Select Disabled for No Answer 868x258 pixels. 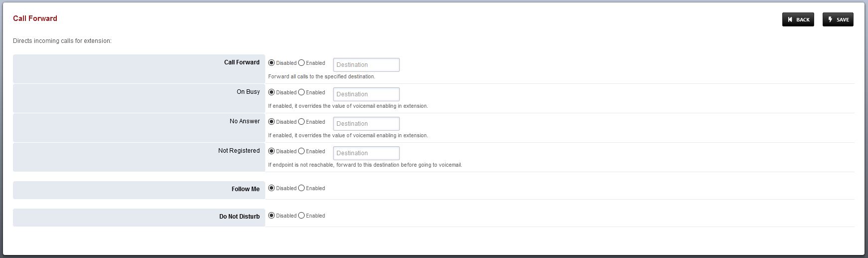pyautogui.click(x=271, y=122)
